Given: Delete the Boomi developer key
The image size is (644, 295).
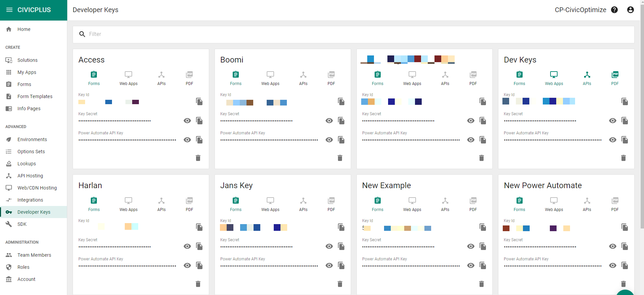Looking at the screenshot, I should coord(340,158).
